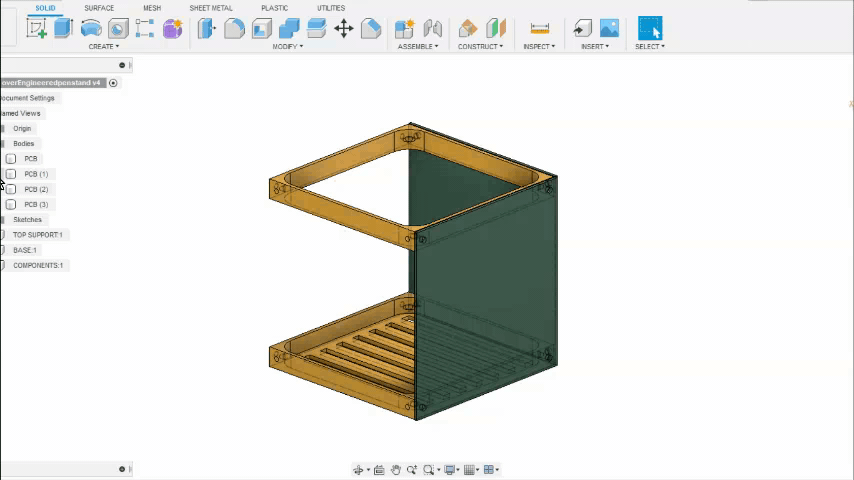Screen dimensions: 854x480
Task: Select the Insert Derive icon
Action: click(582, 28)
